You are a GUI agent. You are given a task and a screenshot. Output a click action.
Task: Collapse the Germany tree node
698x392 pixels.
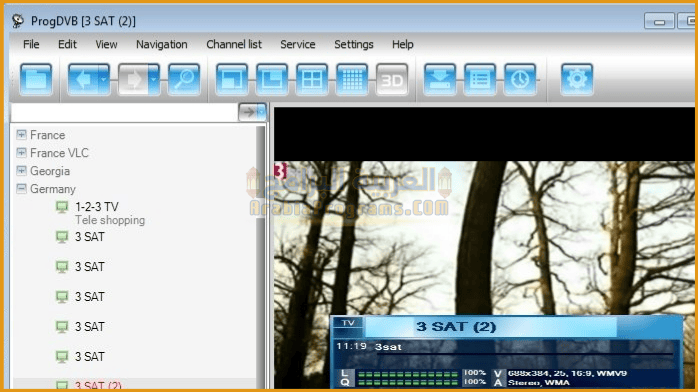tap(21, 189)
